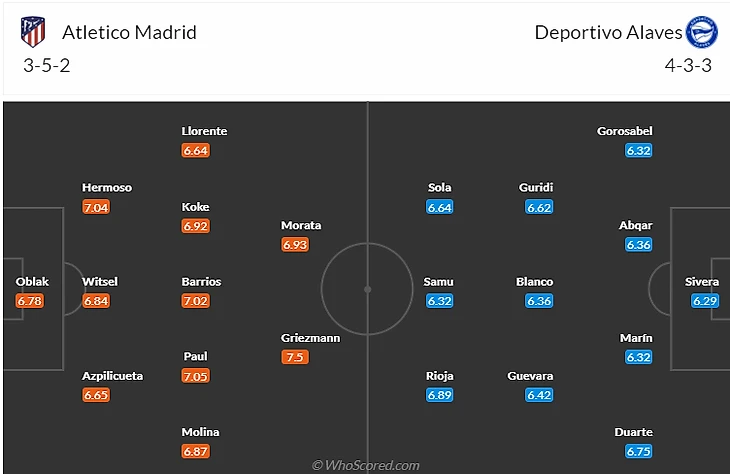Click Barrios's 7.02 rating badge
The width and height of the screenshot is (730, 474).
pyautogui.click(x=196, y=300)
